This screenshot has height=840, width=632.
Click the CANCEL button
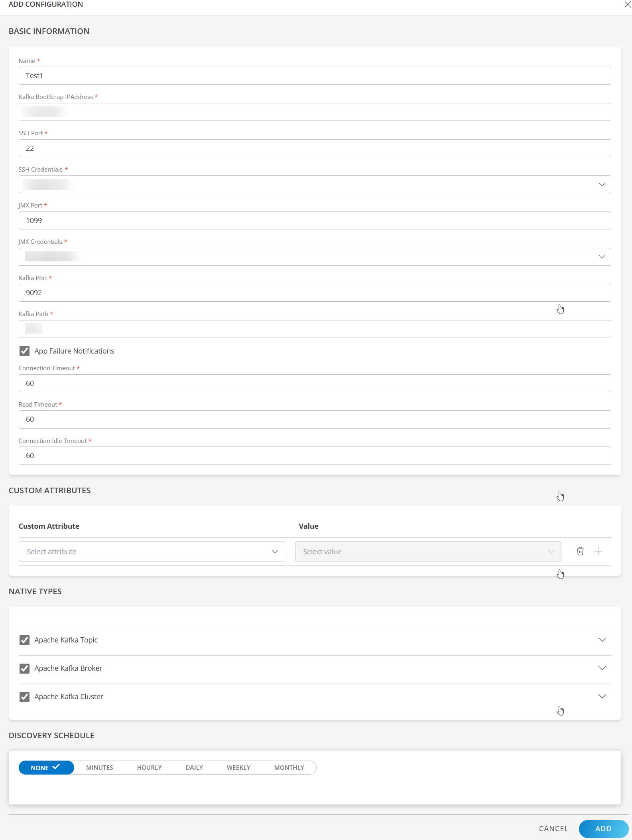click(x=553, y=828)
